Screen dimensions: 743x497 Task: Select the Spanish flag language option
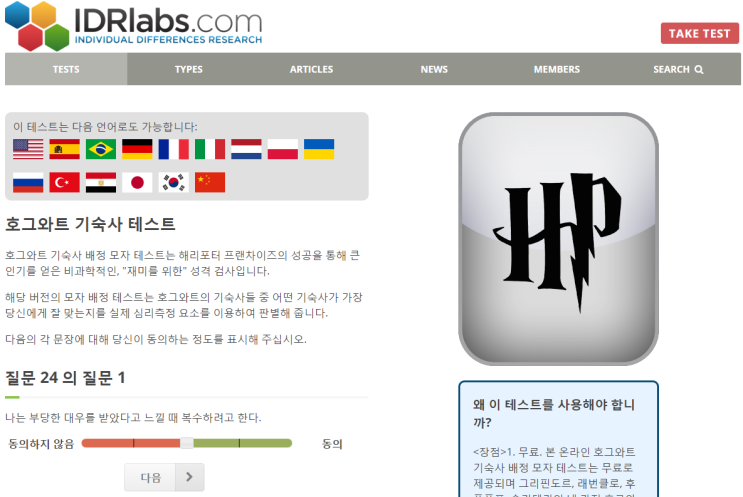pos(64,149)
